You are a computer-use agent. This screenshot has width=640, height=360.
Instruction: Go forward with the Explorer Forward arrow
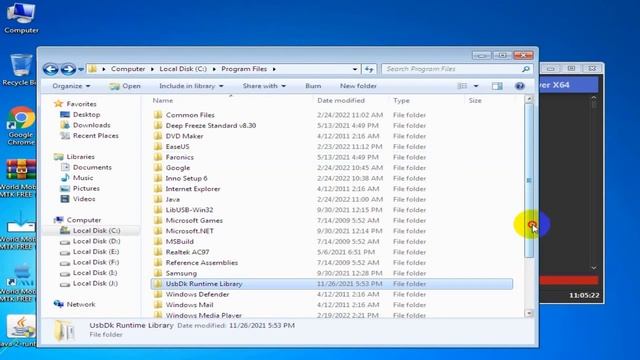pyautogui.click(x=68, y=69)
